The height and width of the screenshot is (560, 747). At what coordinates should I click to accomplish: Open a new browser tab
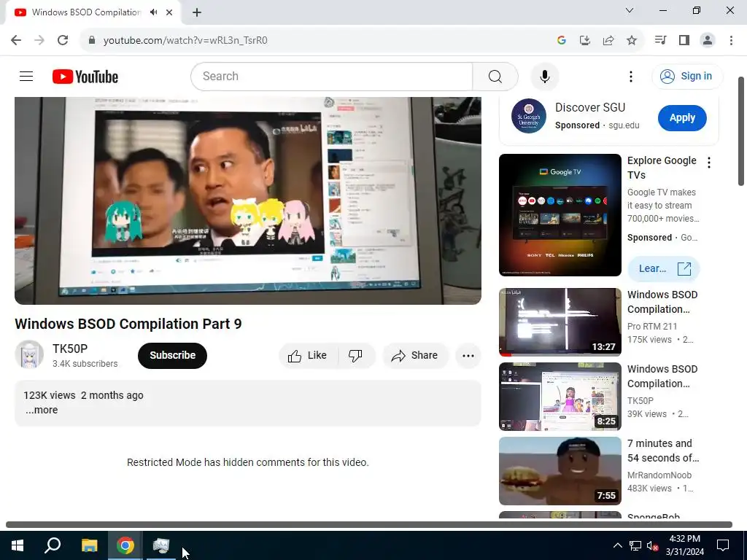197,12
